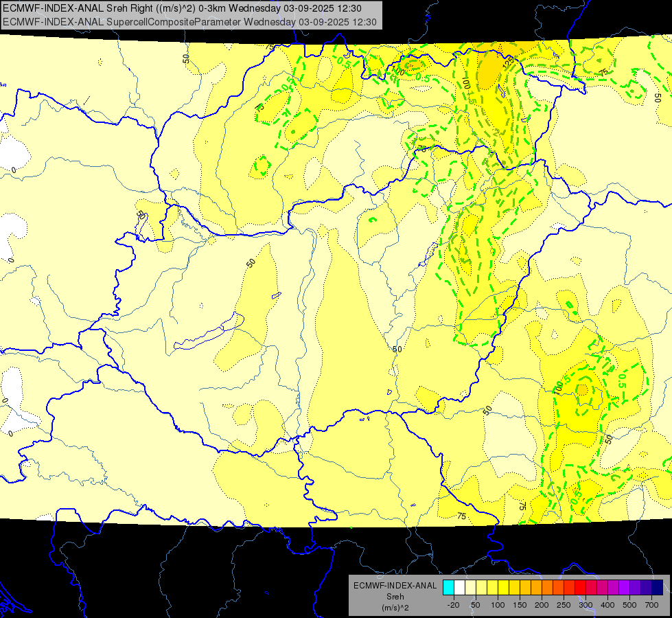Click the '400' tick label in the legend
Image resolution: width=672 pixels, height=618 pixels.
[x=607, y=605]
